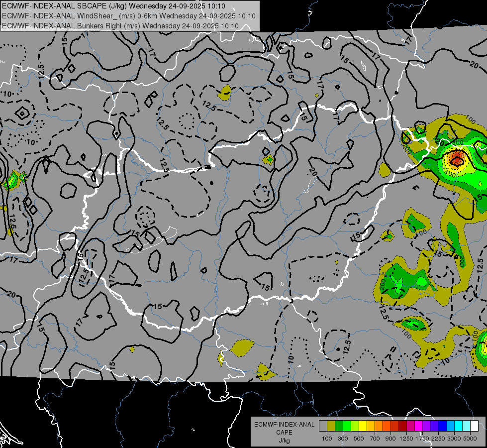Select the yellow-green legend swatch
This screenshot has height=448, width=487.
(x=355, y=426)
